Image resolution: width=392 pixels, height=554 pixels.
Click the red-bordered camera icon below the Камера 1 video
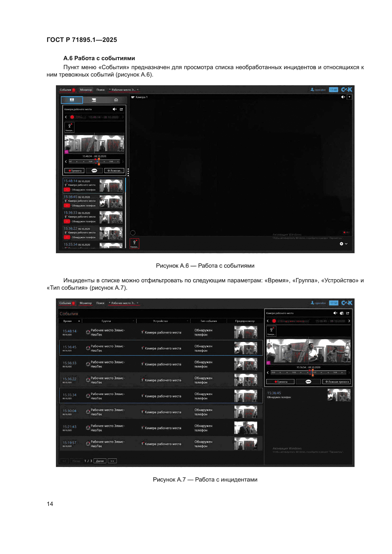click(x=134, y=243)
